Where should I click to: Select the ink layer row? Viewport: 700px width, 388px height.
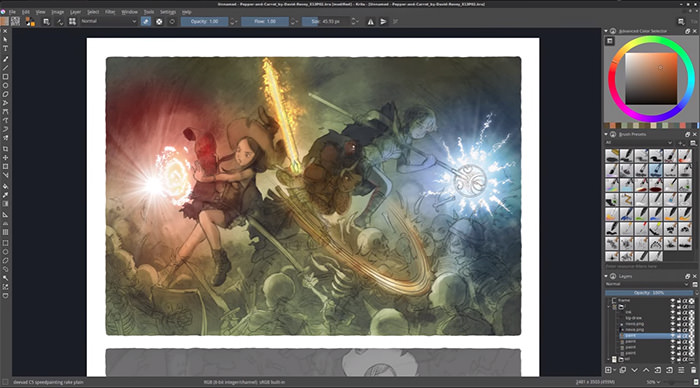[650, 312]
